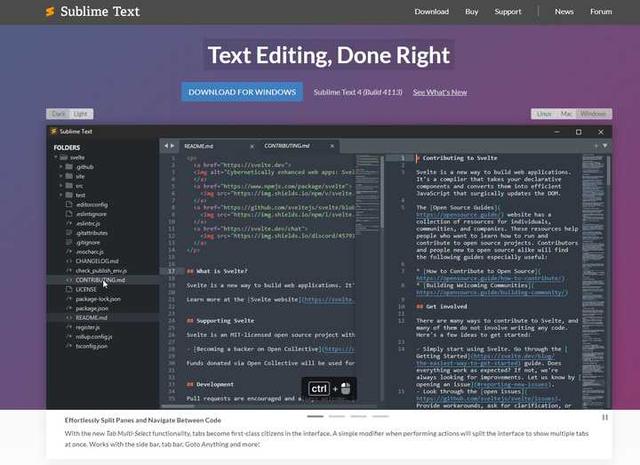Image resolution: width=640 pixels, height=465 pixels.
Task: Pause the slideshow with the pause icon
Action: tap(604, 417)
